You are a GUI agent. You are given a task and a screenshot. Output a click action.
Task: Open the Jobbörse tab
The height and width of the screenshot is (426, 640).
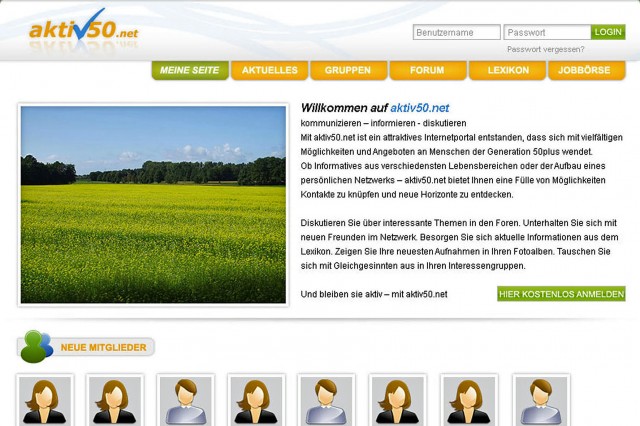click(x=586, y=71)
